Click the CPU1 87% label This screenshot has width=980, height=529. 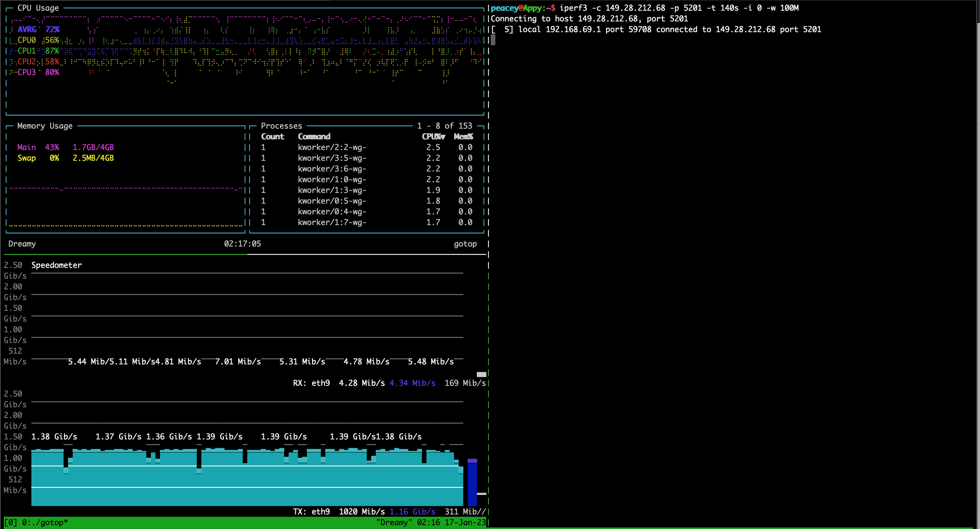[x=38, y=51]
